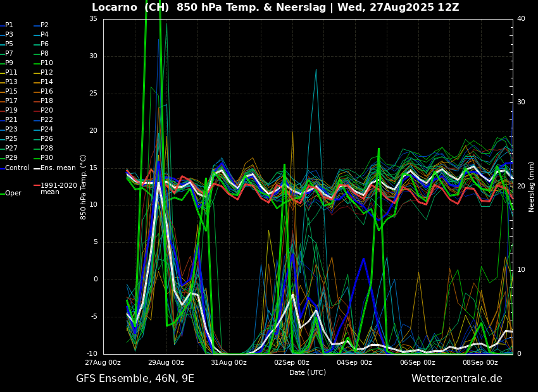Click the 40 mm tick on the right axis
The height and width of the screenshot is (392, 538).
(x=521, y=18)
